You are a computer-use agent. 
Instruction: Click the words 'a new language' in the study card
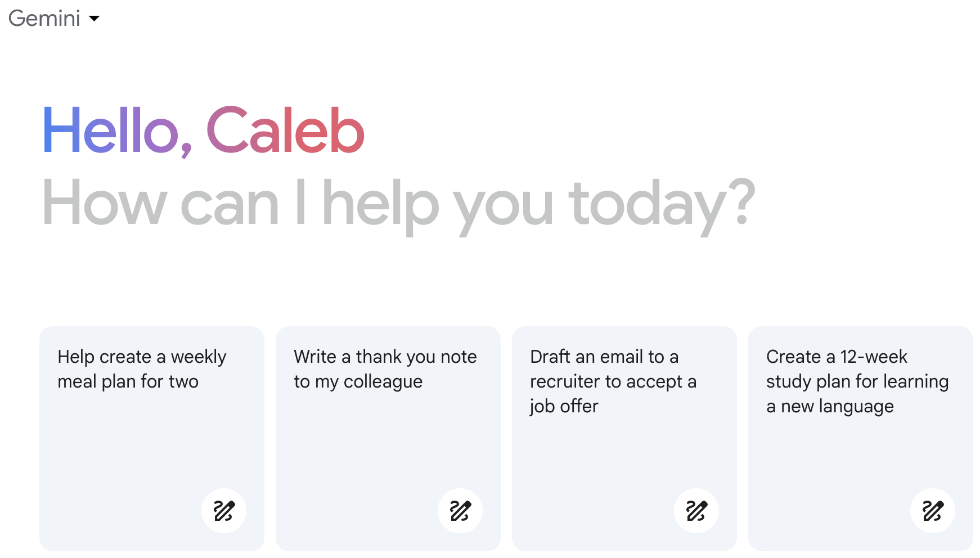click(830, 406)
